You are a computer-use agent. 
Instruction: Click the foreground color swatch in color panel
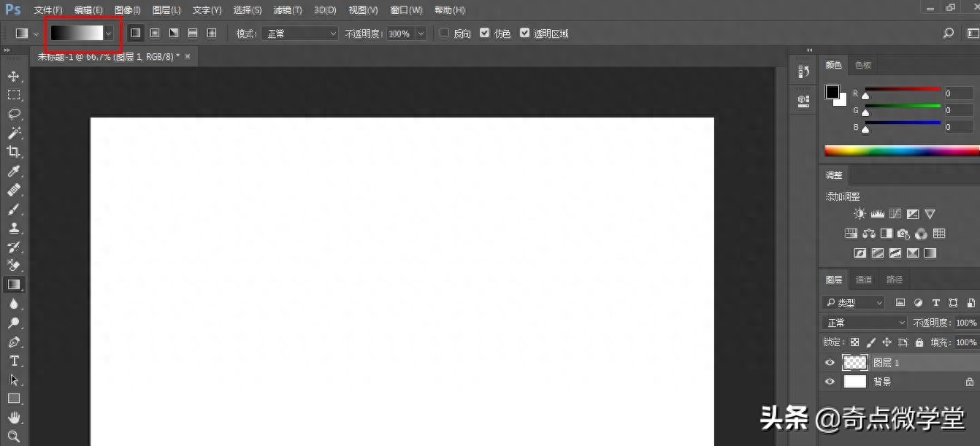click(x=832, y=92)
